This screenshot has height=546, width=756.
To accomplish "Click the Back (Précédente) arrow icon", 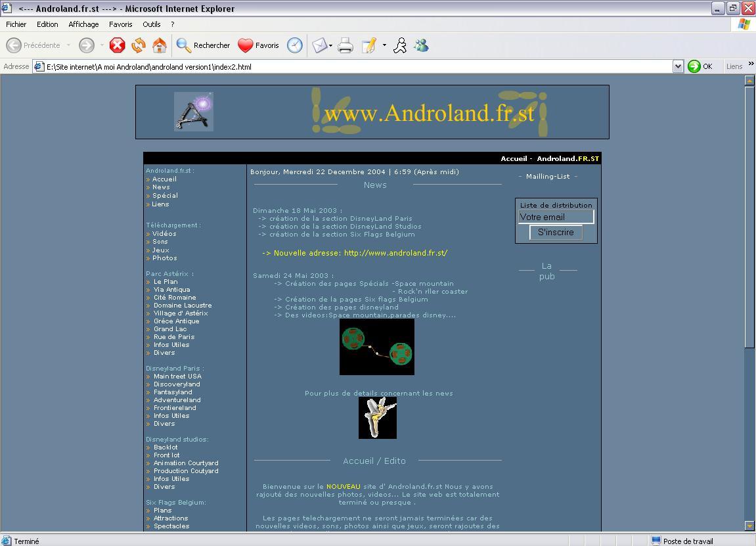I will [x=14, y=45].
